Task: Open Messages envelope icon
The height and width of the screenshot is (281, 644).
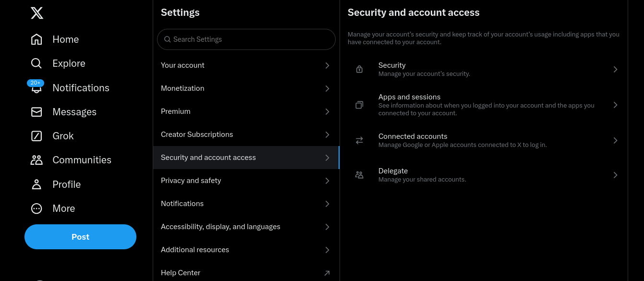Action: click(36, 112)
